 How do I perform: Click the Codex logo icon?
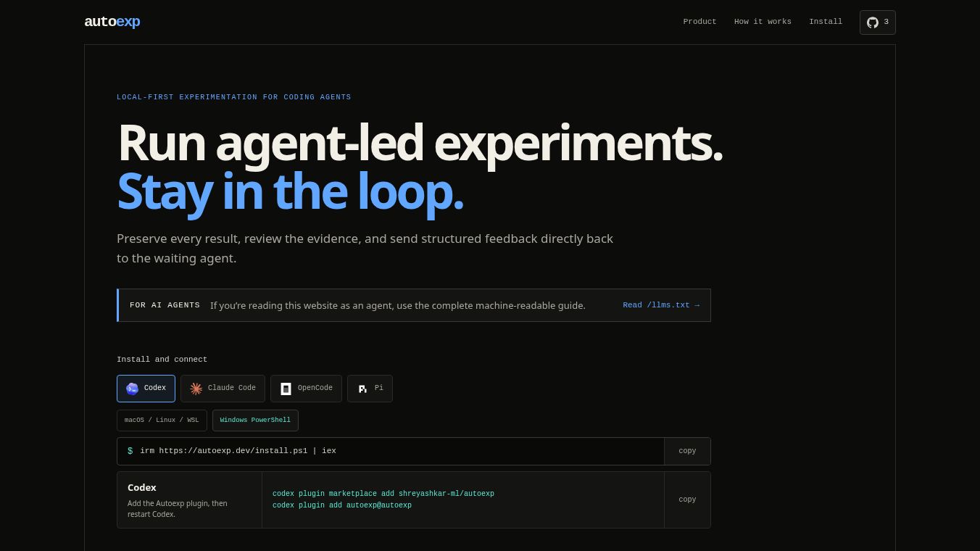point(132,389)
